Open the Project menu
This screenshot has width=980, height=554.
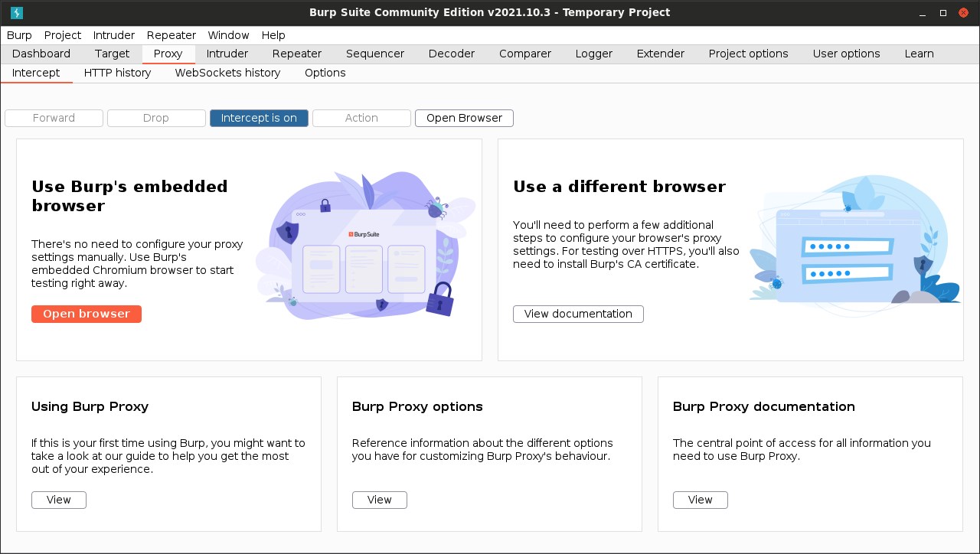coord(62,35)
